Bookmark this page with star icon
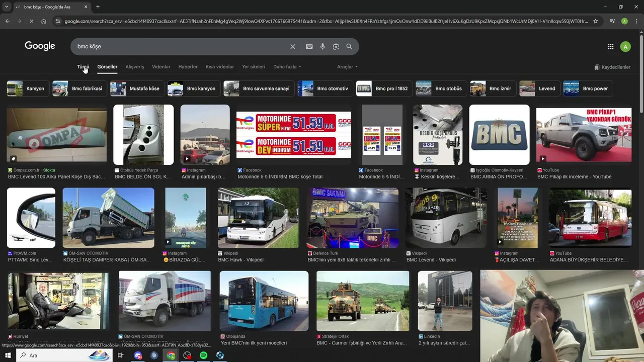Image resolution: width=644 pixels, height=362 pixels. tap(596, 21)
